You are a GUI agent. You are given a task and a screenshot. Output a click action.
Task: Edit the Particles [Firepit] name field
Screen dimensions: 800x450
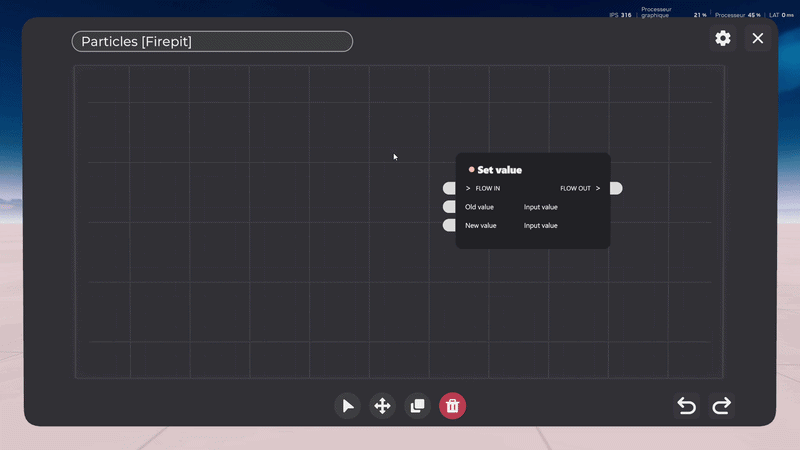pos(212,41)
